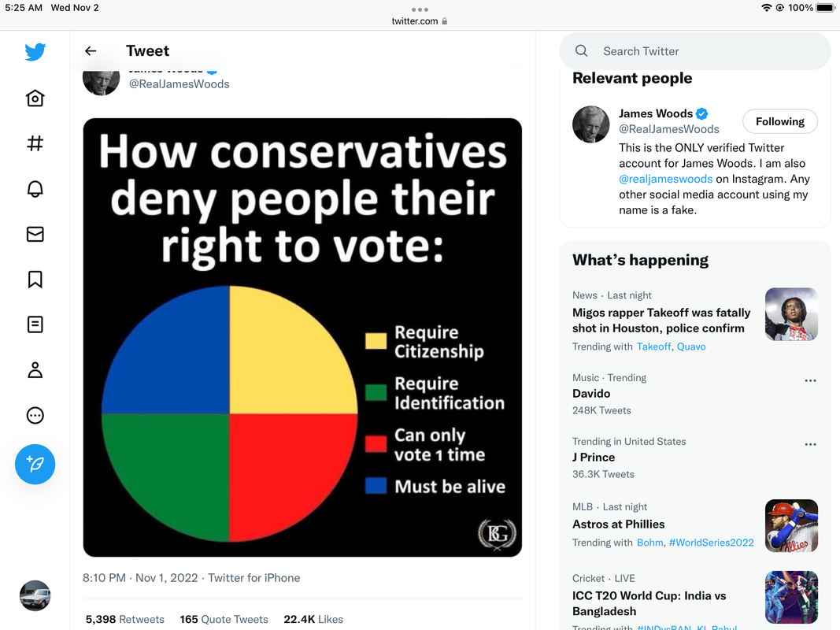This screenshot has width=840, height=630.
Task: Open options menu for Davido trend
Action: click(811, 380)
